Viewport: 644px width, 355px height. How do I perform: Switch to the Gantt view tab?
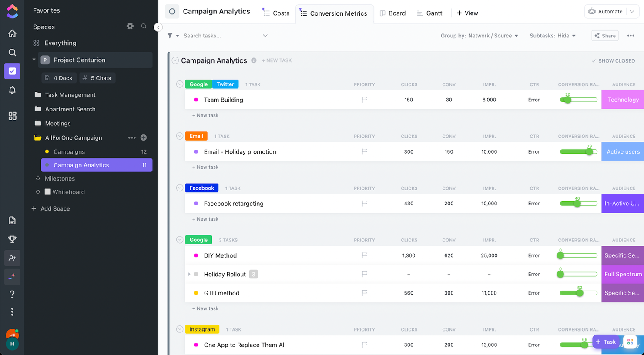429,13
